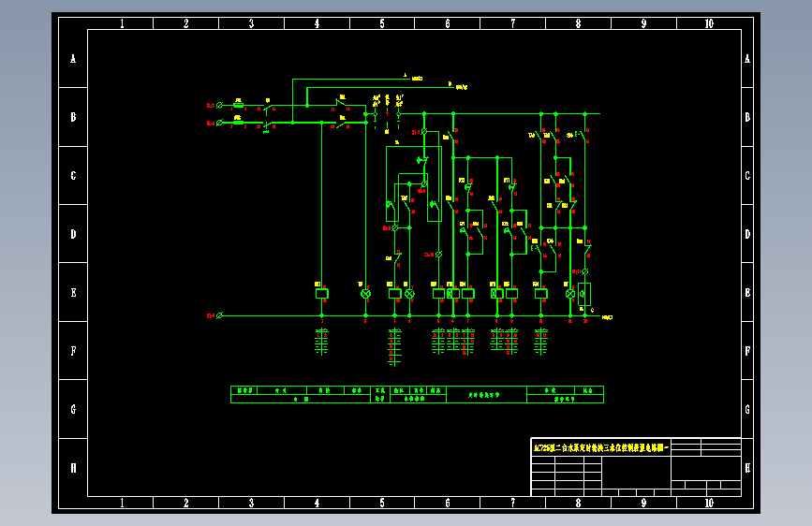This screenshot has height=526, width=812.
Task: Click column label 8 on the bottom border
Action: (x=578, y=503)
